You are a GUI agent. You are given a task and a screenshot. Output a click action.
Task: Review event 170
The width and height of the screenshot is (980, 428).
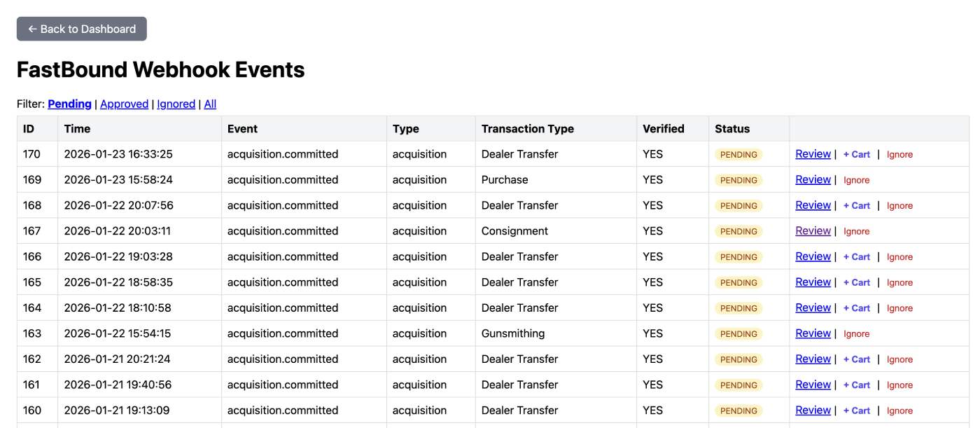(812, 153)
